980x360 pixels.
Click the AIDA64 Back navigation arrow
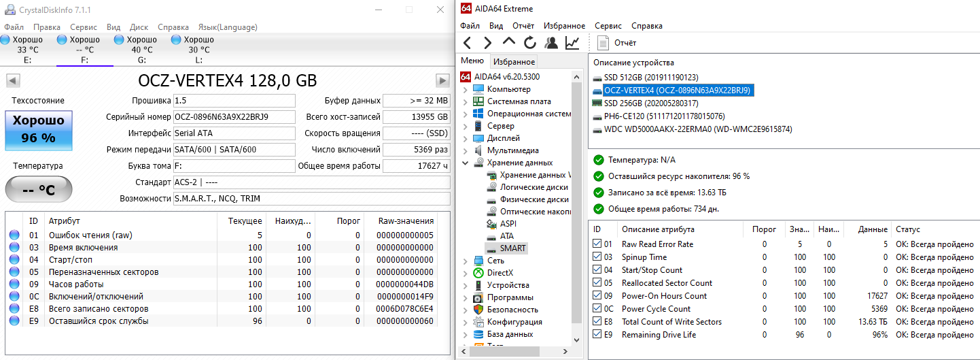click(467, 43)
